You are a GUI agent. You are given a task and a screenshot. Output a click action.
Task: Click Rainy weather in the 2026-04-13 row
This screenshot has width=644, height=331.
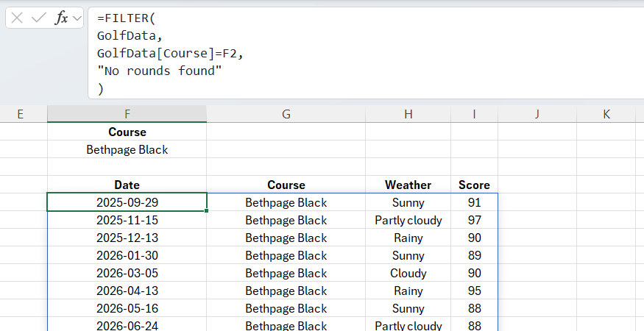point(408,291)
